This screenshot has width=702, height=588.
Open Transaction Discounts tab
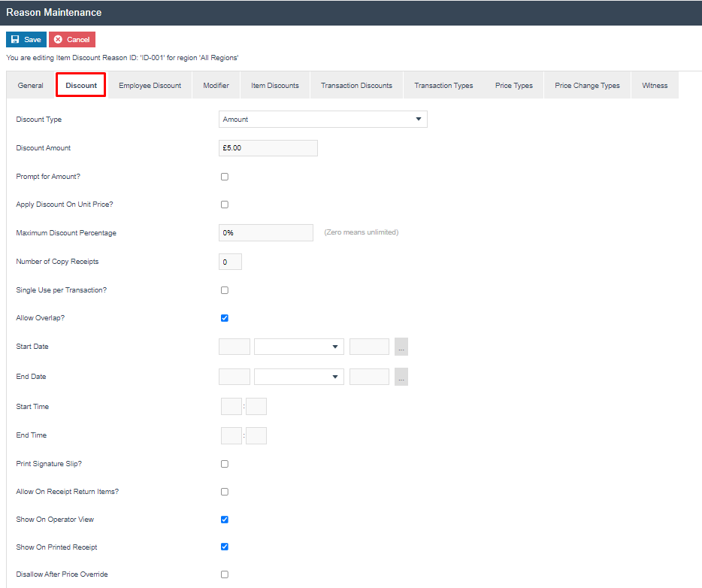point(356,85)
